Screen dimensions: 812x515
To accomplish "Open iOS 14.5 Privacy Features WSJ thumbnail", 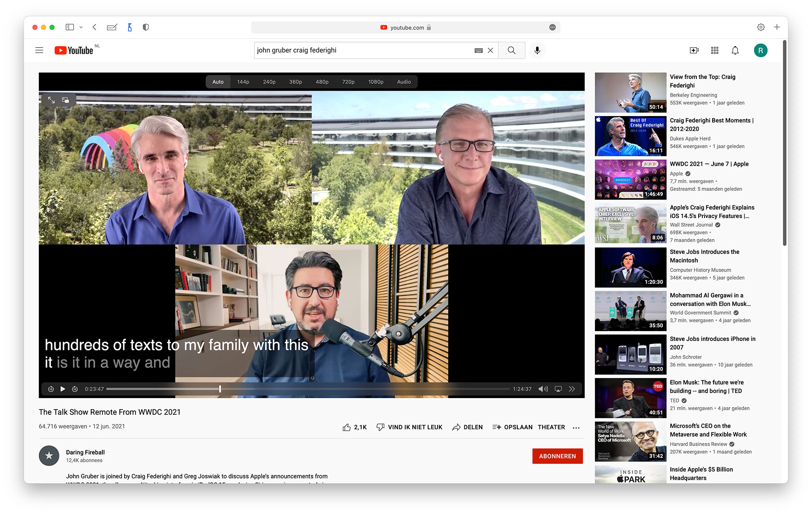I will pyautogui.click(x=630, y=223).
